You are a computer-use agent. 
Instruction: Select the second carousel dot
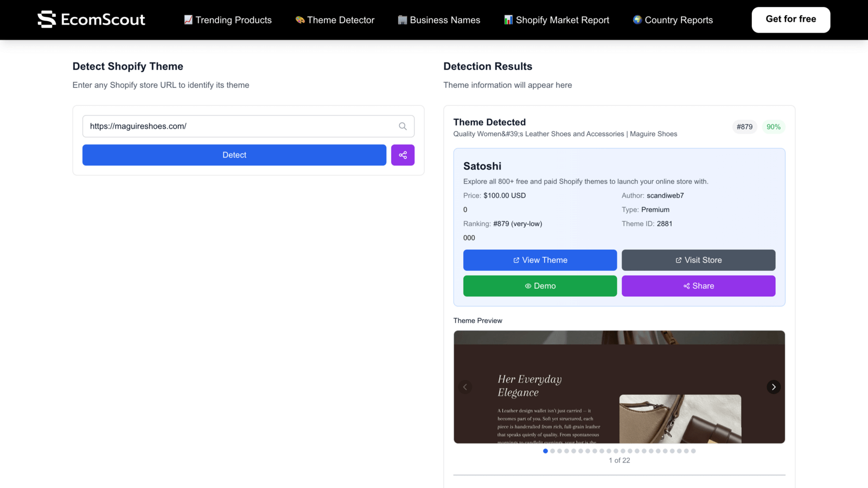(552, 451)
